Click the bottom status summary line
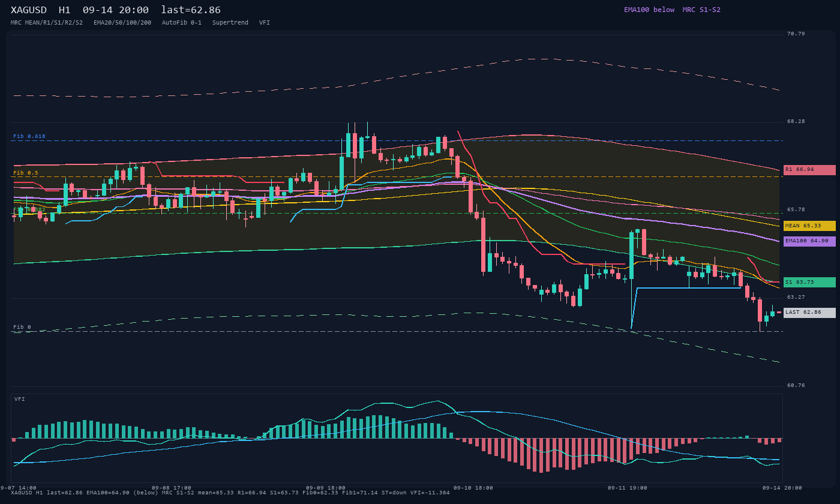 pyautogui.click(x=230, y=493)
